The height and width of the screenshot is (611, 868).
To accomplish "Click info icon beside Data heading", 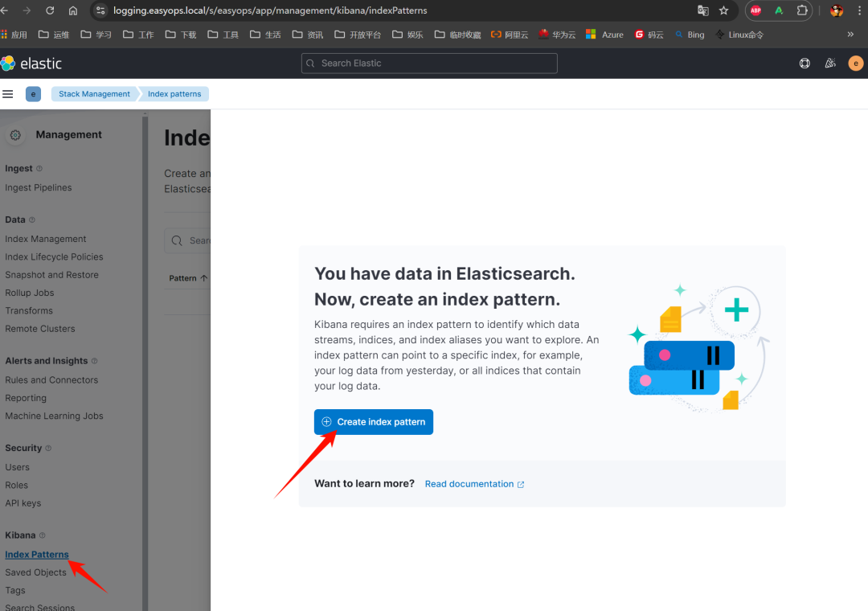I will click(32, 220).
